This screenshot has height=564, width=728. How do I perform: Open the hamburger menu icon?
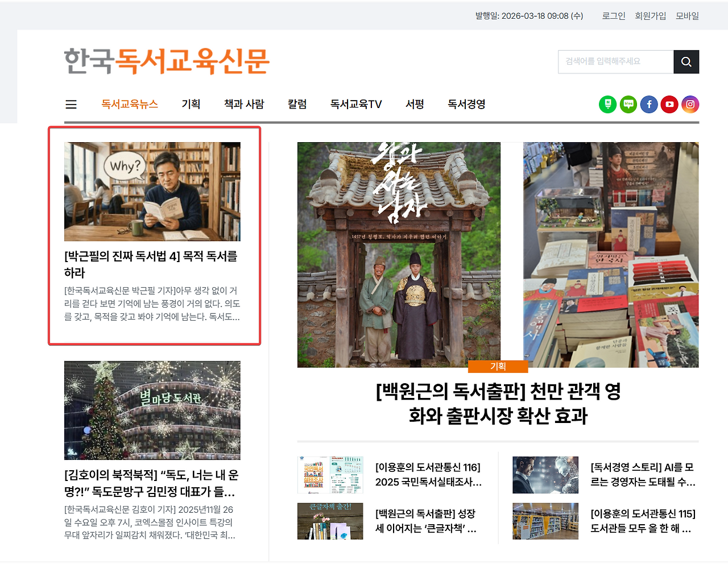point(71,105)
